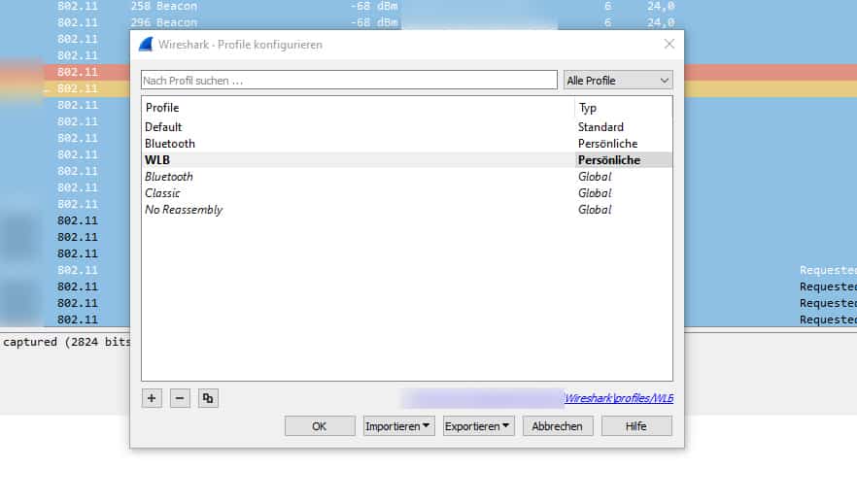Viewport: 857px width, 504px height.
Task: Click Standard type of Default profile
Action: click(x=600, y=126)
